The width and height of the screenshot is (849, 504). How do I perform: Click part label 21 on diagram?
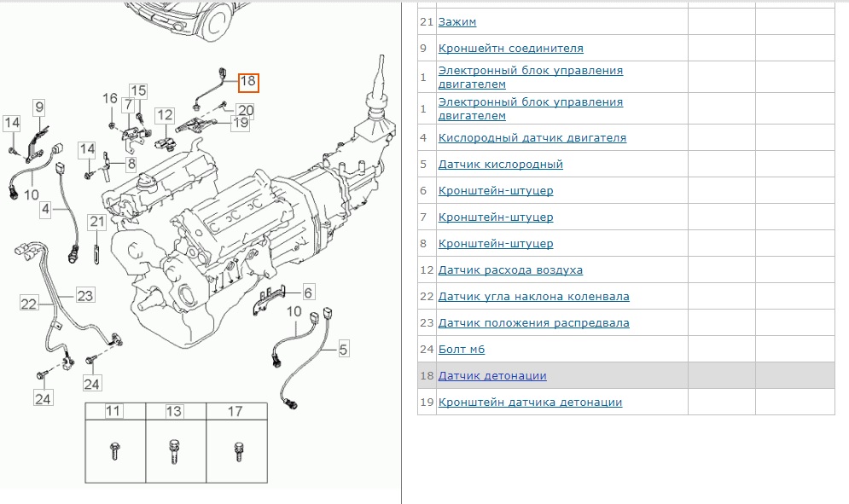pyautogui.click(x=97, y=223)
